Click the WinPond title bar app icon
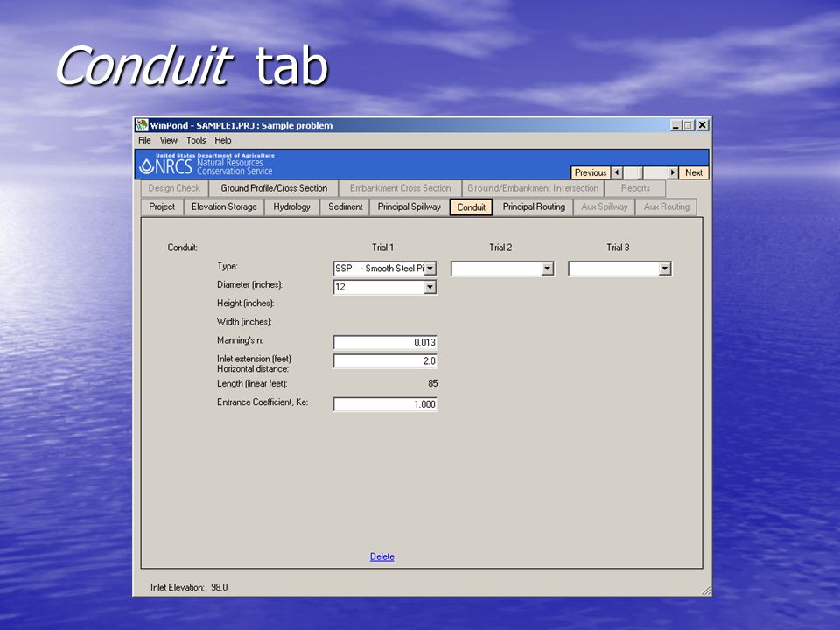This screenshot has width=840, height=630. (142, 125)
